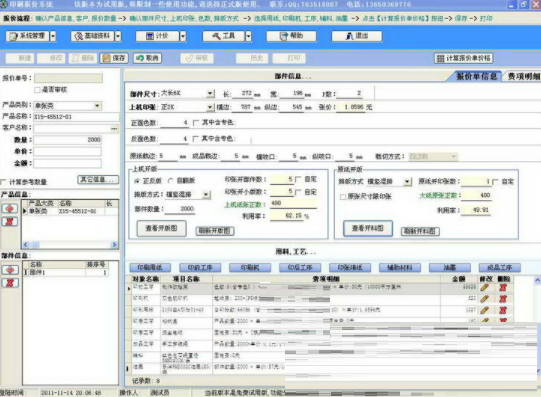Click the red add arrow icon under 部件信息
The width and height of the screenshot is (541, 397).
pos(10,270)
